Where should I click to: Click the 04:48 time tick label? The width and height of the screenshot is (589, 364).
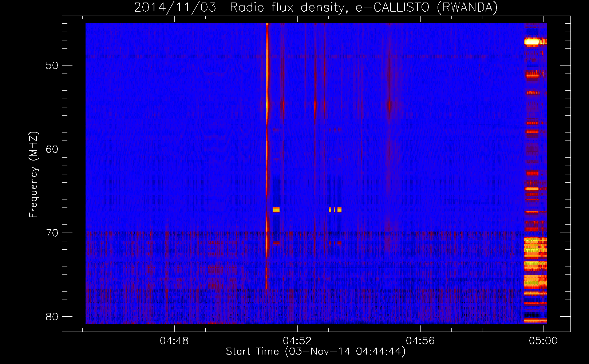[x=174, y=341]
